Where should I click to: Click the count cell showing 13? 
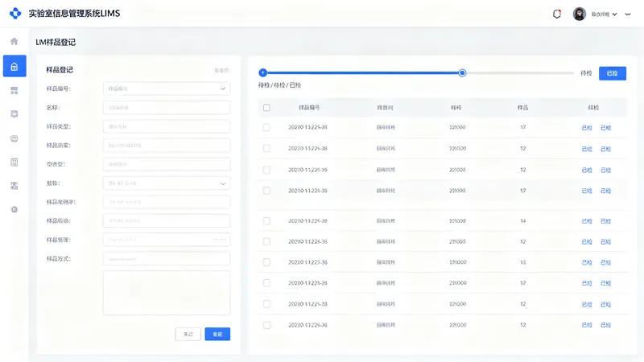click(x=522, y=262)
